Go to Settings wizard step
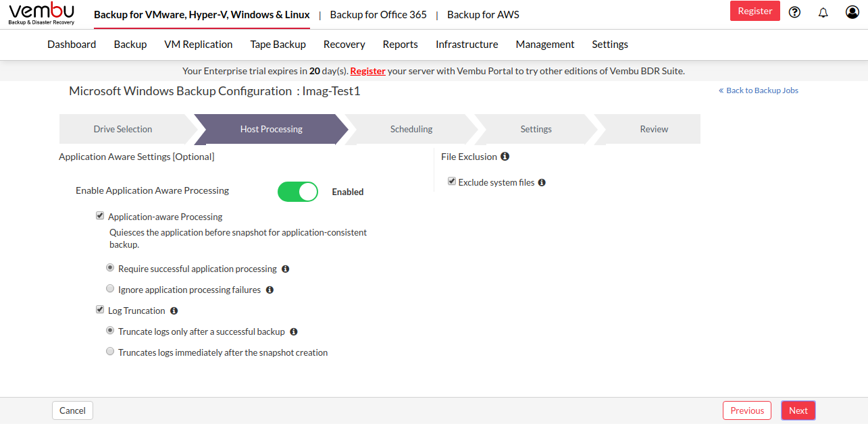Screen dimensions: 868x428 (x=536, y=129)
